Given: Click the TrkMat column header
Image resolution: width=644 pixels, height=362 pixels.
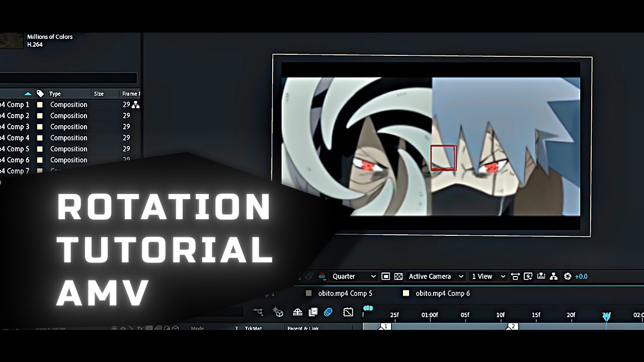Looking at the screenshot, I should (x=253, y=328).
